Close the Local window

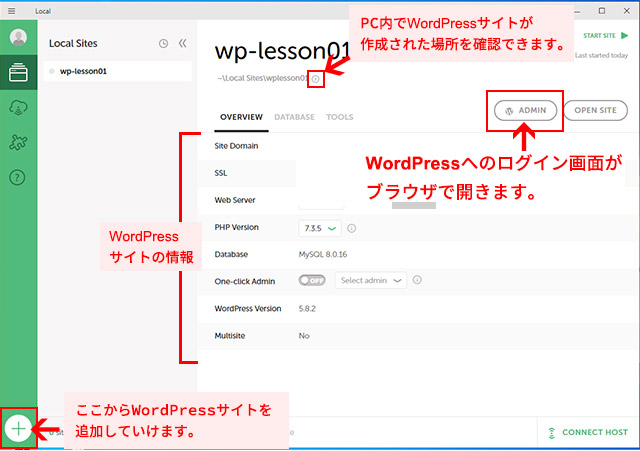[627, 11]
